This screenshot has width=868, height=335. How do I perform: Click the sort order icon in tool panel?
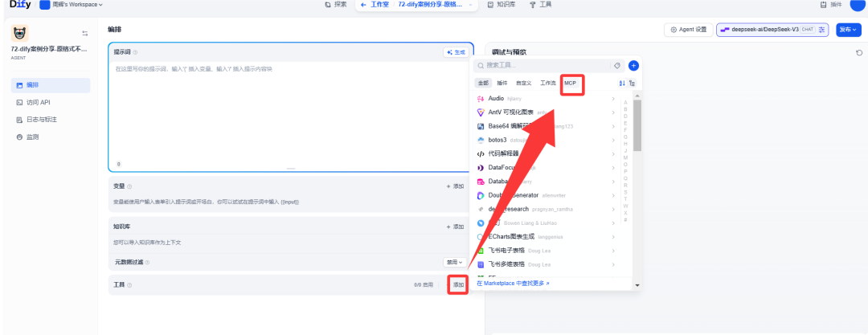click(621, 83)
